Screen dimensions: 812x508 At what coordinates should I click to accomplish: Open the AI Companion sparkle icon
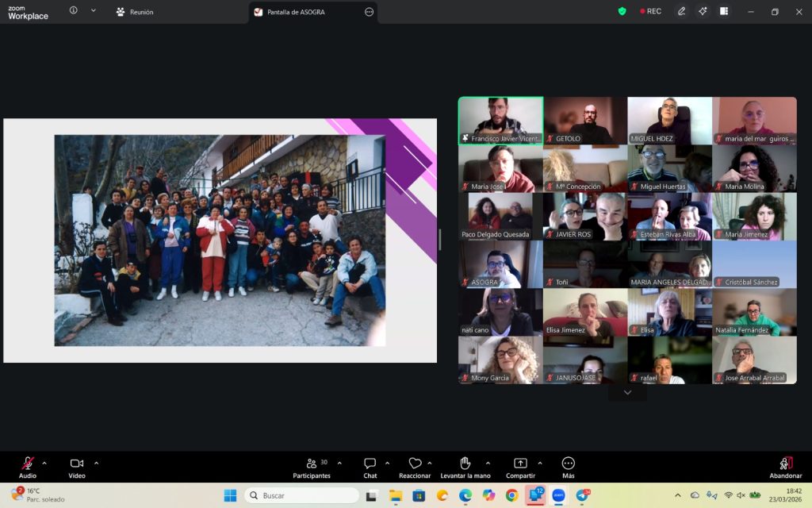[703, 11]
